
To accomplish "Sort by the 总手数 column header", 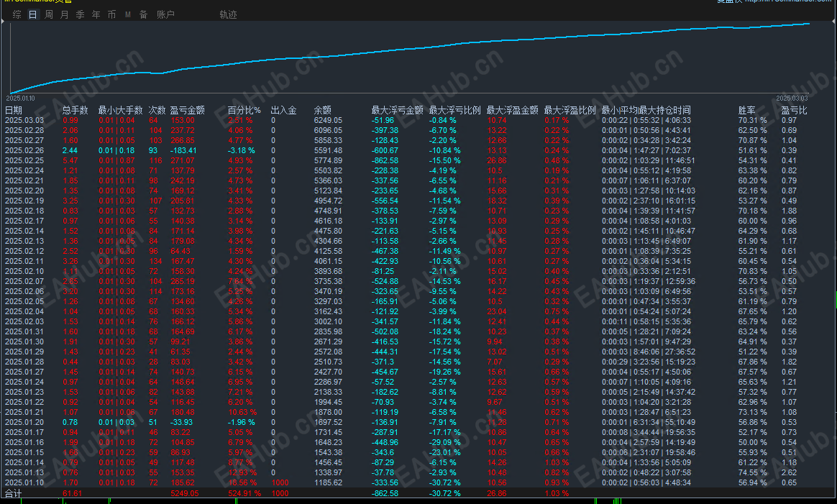I will [x=75, y=110].
